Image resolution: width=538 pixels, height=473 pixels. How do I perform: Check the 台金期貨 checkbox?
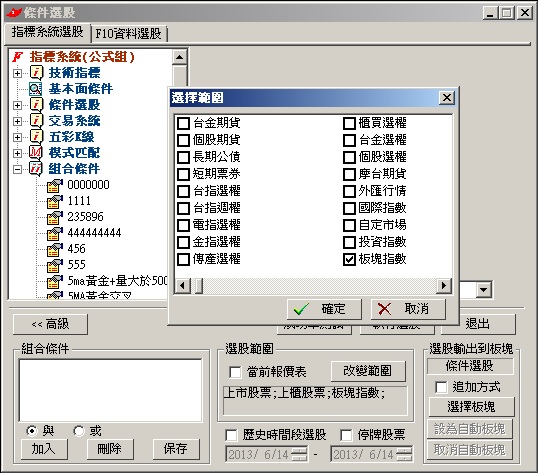tap(183, 123)
